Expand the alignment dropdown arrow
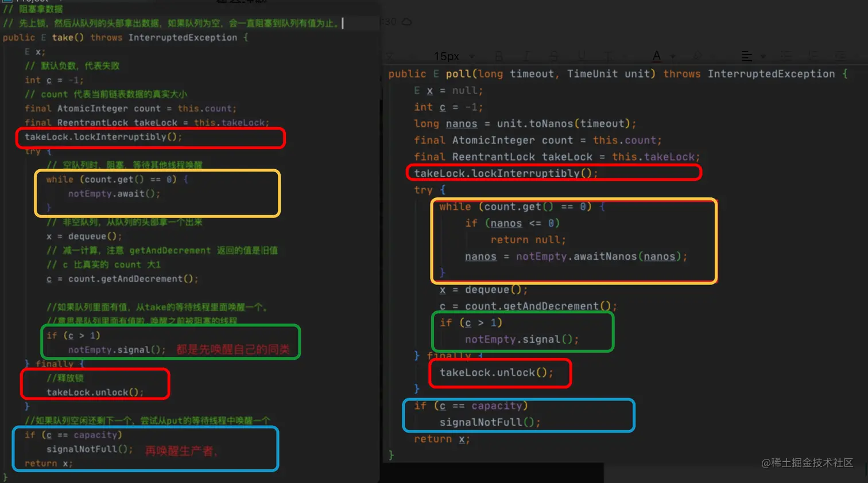Viewport: 868px width, 483px height. click(x=763, y=56)
